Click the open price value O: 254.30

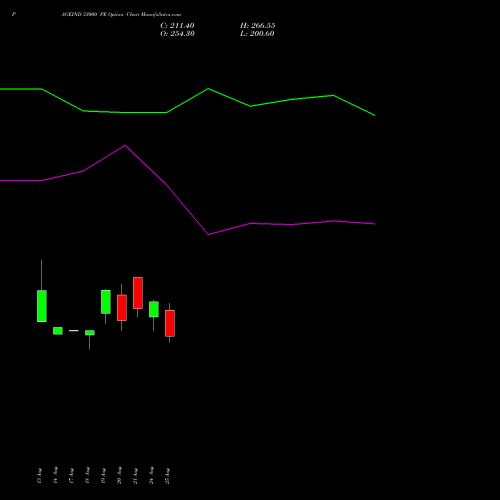[x=177, y=34]
